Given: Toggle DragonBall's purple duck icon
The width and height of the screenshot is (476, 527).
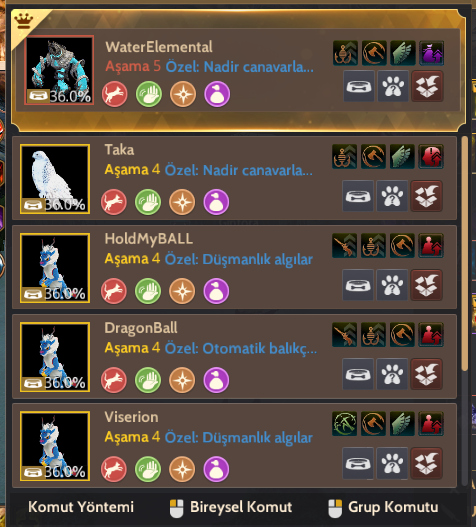Looking at the screenshot, I should (216, 380).
